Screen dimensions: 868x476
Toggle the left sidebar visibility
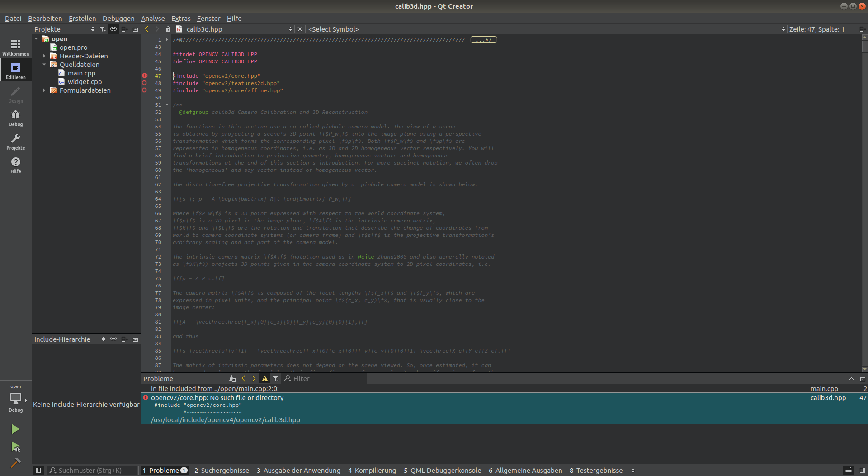(38, 470)
